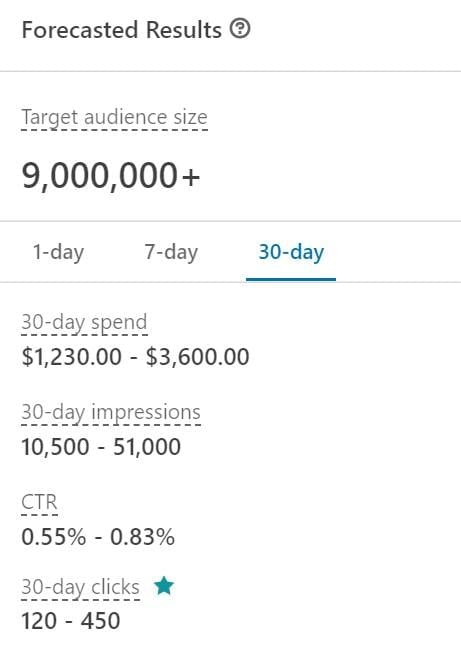
Task: Click the 30-day spend label
Action: coord(84,322)
